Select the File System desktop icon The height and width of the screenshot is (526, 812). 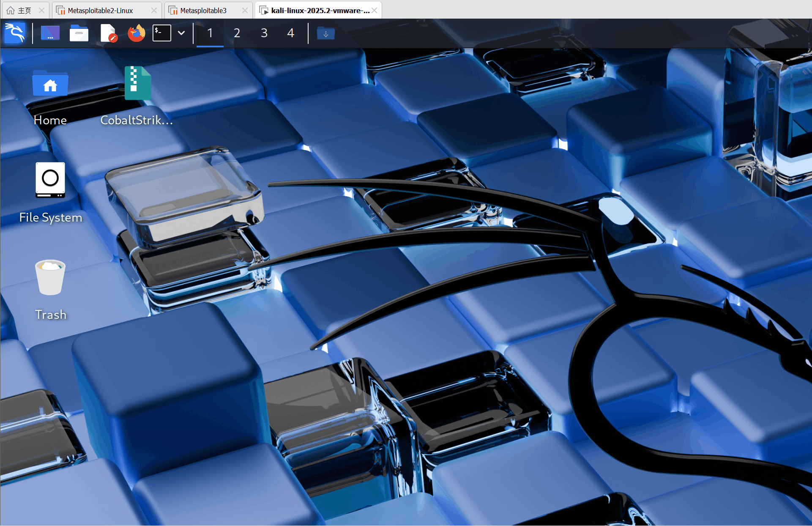coord(50,193)
